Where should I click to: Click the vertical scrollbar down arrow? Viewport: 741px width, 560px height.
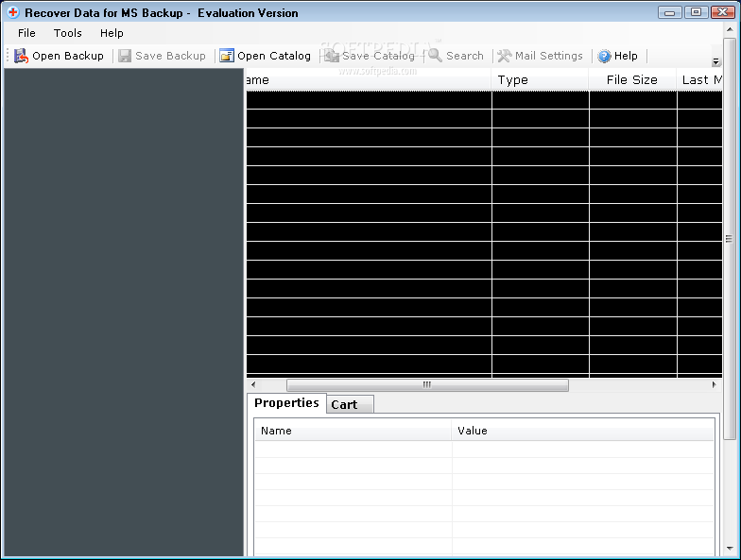[730, 549]
